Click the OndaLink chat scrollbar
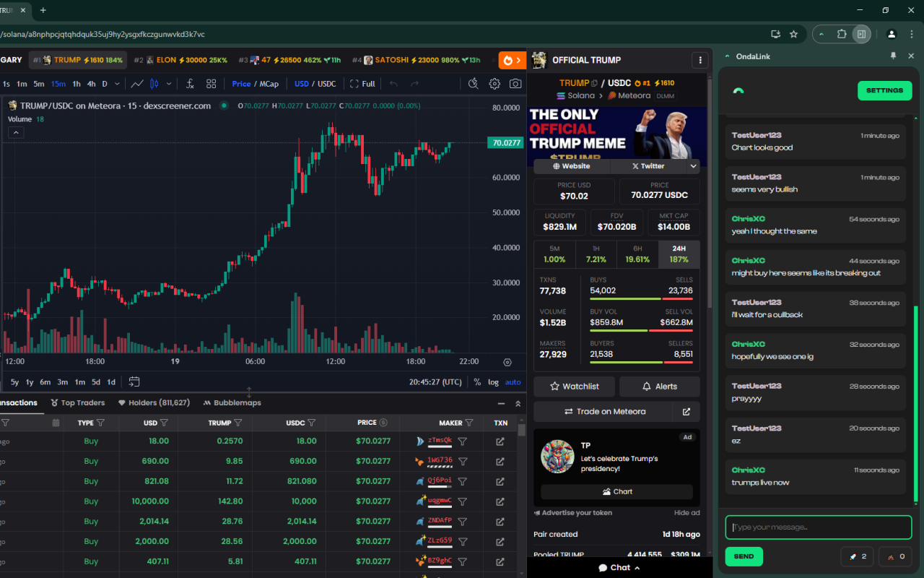The height and width of the screenshot is (578, 924). [x=915, y=405]
